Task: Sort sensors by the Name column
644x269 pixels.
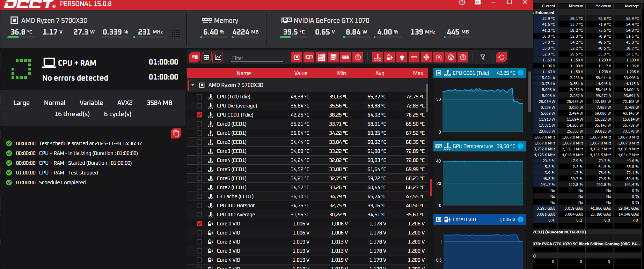Action: click(x=244, y=73)
